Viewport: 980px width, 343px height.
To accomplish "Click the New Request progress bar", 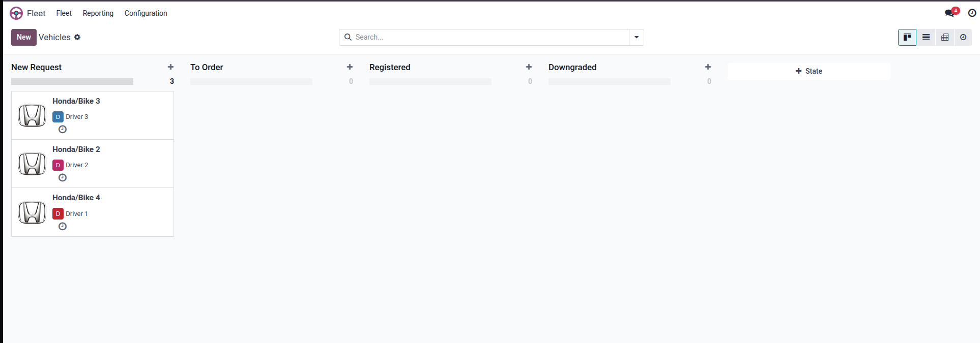I will coord(72,81).
